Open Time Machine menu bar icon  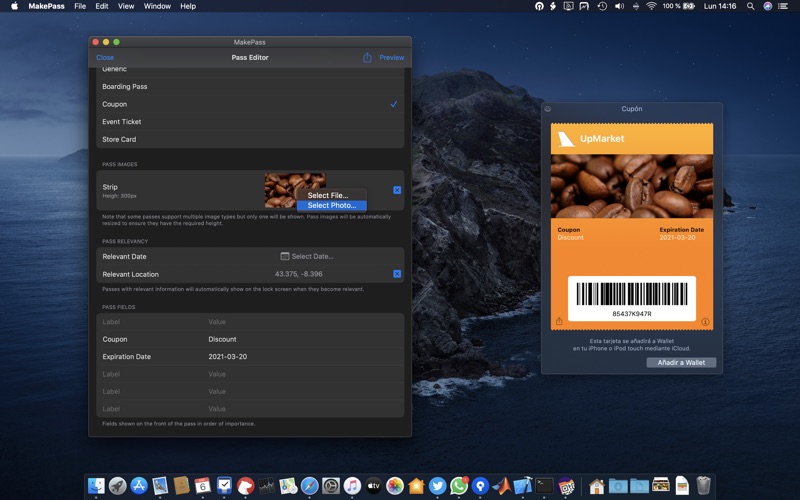(x=602, y=6)
